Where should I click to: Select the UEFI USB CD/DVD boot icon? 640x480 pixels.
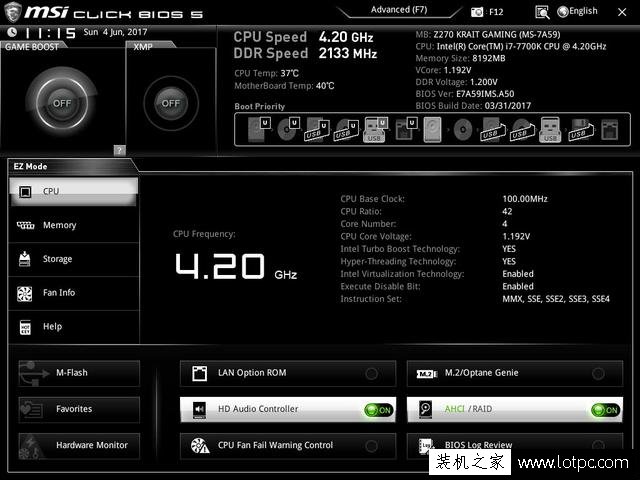[x=346, y=130]
